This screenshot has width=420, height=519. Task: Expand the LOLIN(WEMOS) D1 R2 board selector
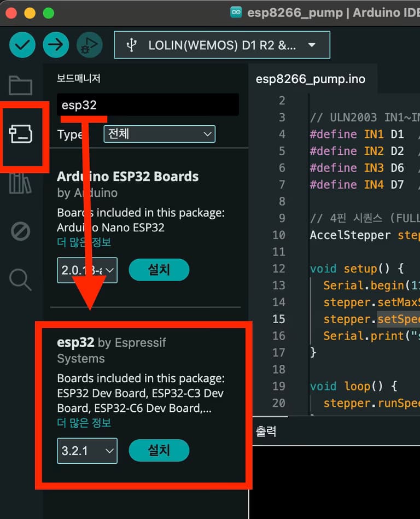click(221, 45)
